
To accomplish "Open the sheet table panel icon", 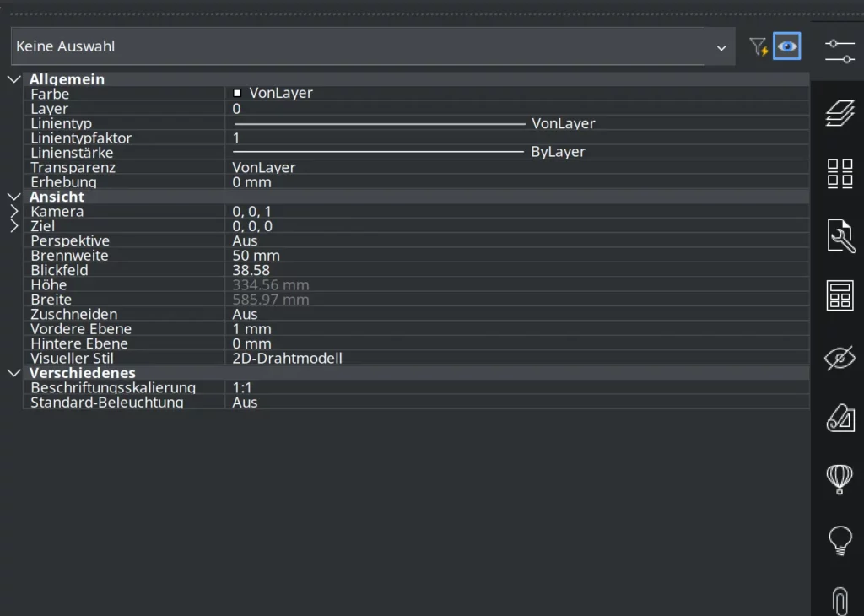I will (840, 295).
